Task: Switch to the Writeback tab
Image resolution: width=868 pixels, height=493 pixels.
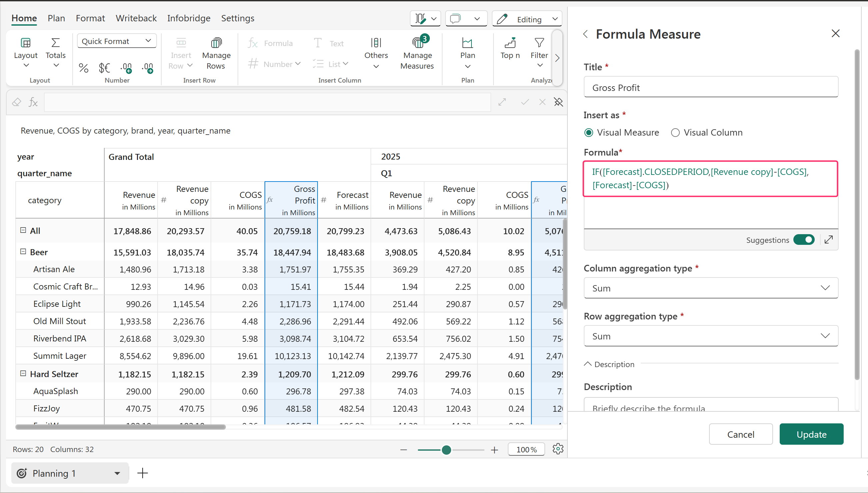Action: pyautogui.click(x=136, y=18)
